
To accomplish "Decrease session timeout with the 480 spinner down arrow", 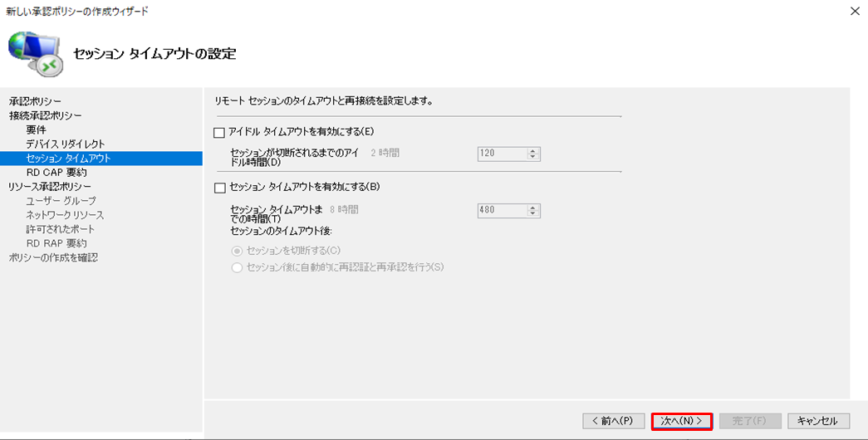I will click(x=533, y=214).
